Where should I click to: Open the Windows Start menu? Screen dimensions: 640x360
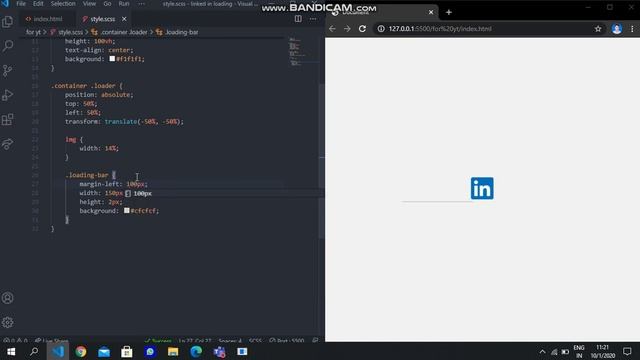11,351
